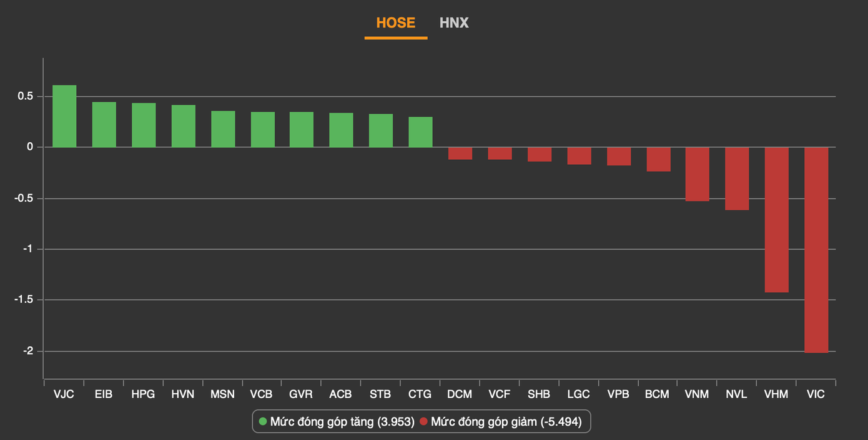The width and height of the screenshot is (868, 440).
Task: Toggle the red 'Mức đóng góp giảm' legend
Action: coord(506,422)
